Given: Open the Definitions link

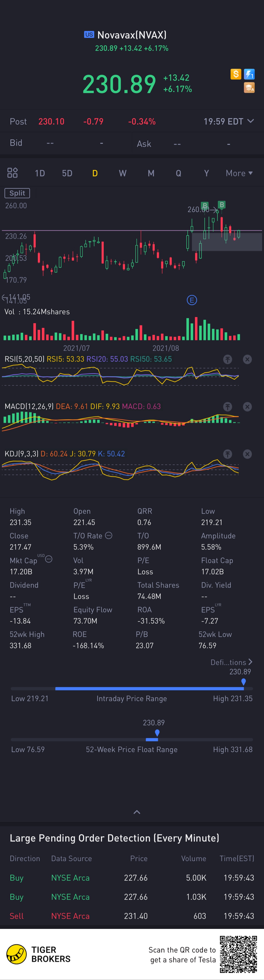Looking at the screenshot, I should pos(232,662).
